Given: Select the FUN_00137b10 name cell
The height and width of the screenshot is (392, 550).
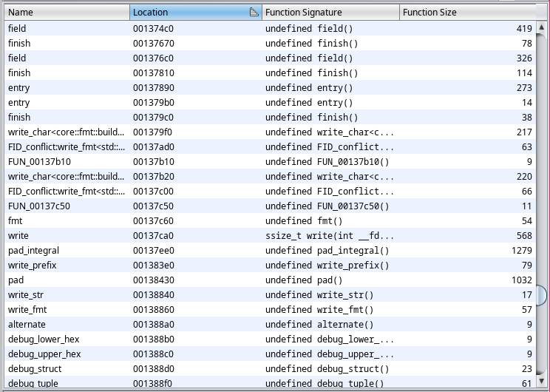Looking at the screenshot, I should coord(39,161).
